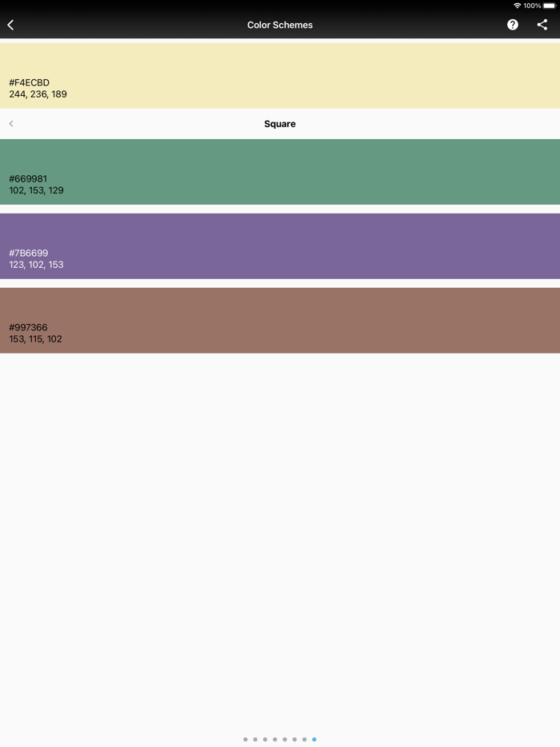Select the cream #F4ECBD color swatch
560x747 pixels.
pyautogui.click(x=280, y=76)
